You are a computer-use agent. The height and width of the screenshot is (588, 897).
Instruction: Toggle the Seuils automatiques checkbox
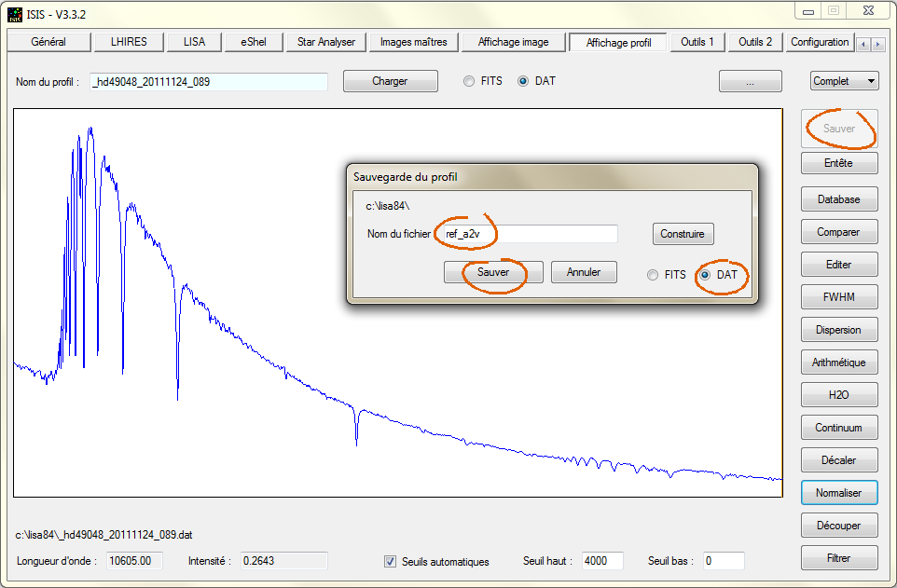click(x=391, y=561)
